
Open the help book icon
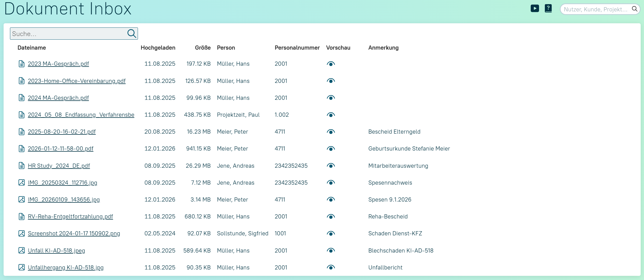[548, 9]
